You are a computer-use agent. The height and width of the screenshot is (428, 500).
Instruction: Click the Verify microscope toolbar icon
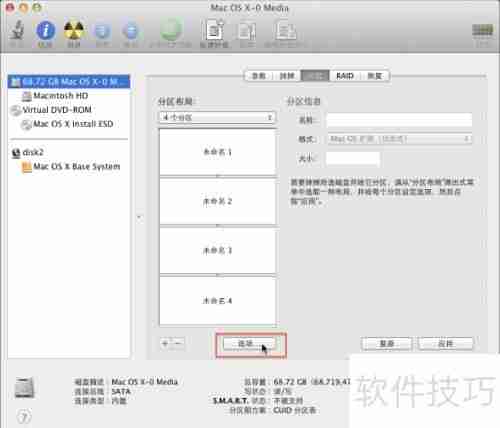[17, 31]
